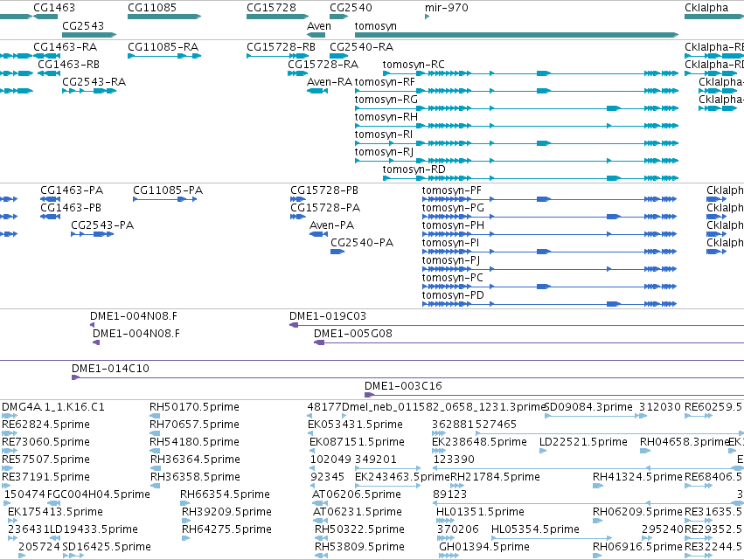Open transcript CG1463-RA
The width and height of the screenshot is (744, 560).
pyautogui.click(x=65, y=47)
